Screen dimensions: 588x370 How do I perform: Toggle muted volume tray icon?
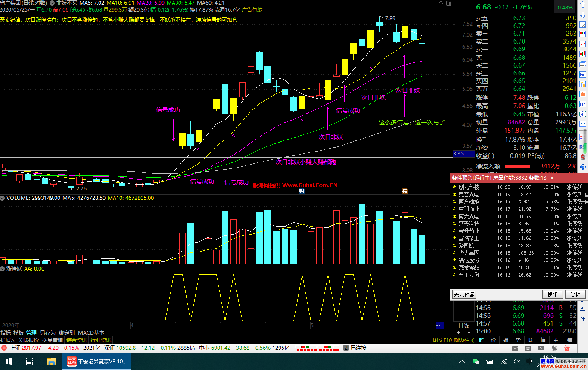pyautogui.click(x=516, y=361)
